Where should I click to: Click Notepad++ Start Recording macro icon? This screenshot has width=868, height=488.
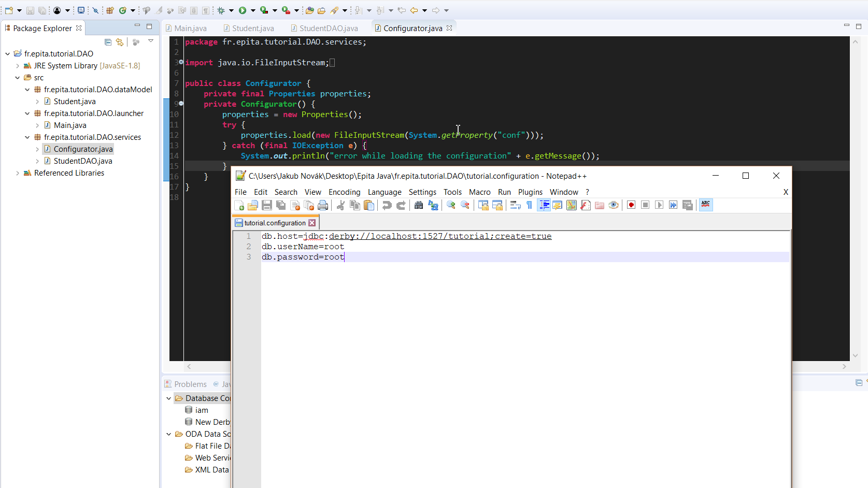(631, 205)
